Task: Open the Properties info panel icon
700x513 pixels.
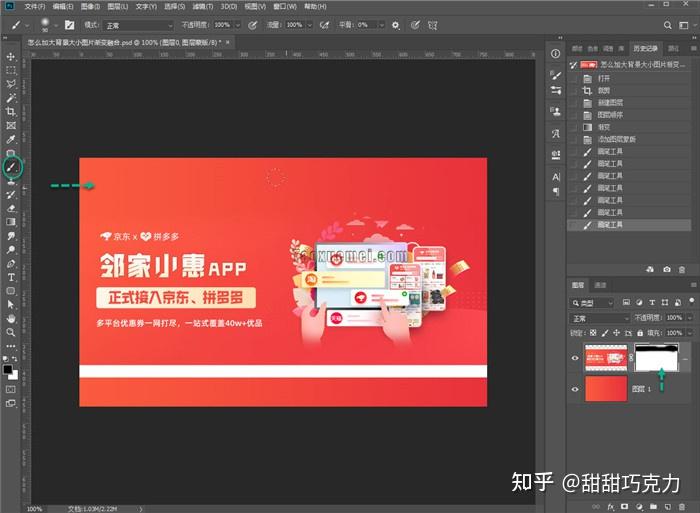Action: pyautogui.click(x=555, y=54)
